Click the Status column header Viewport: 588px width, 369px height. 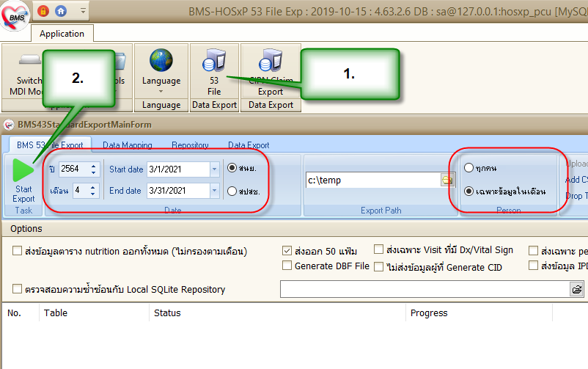point(277,313)
